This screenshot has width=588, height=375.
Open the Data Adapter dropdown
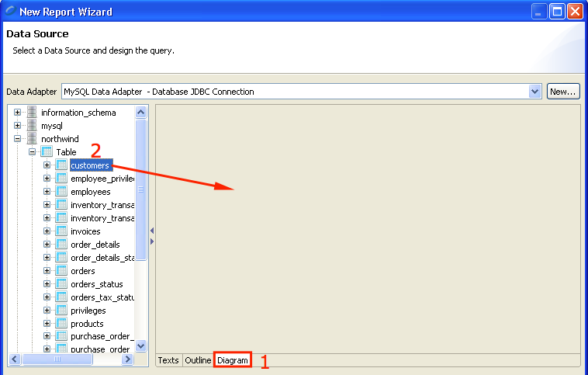click(534, 92)
